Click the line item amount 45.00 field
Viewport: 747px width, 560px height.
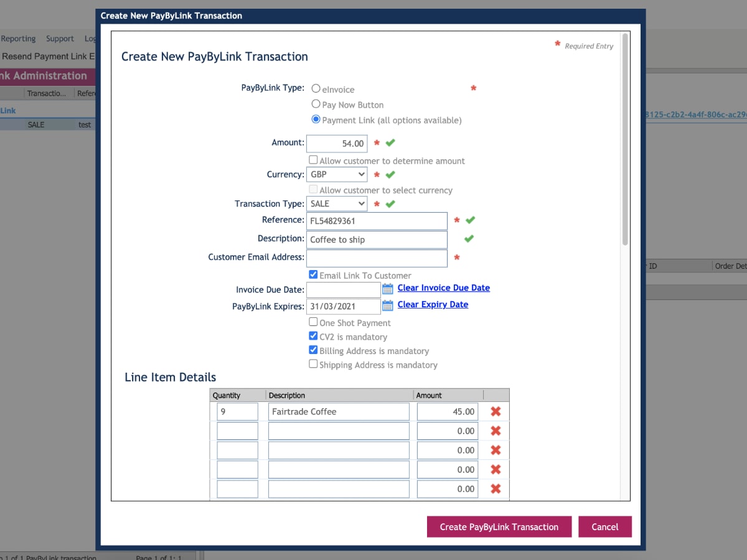point(448,411)
